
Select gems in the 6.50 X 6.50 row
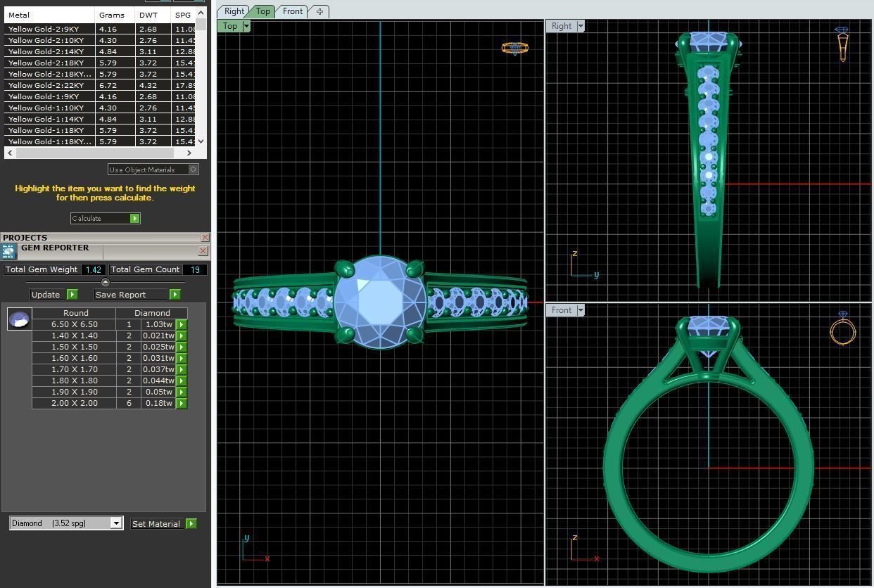(x=181, y=324)
